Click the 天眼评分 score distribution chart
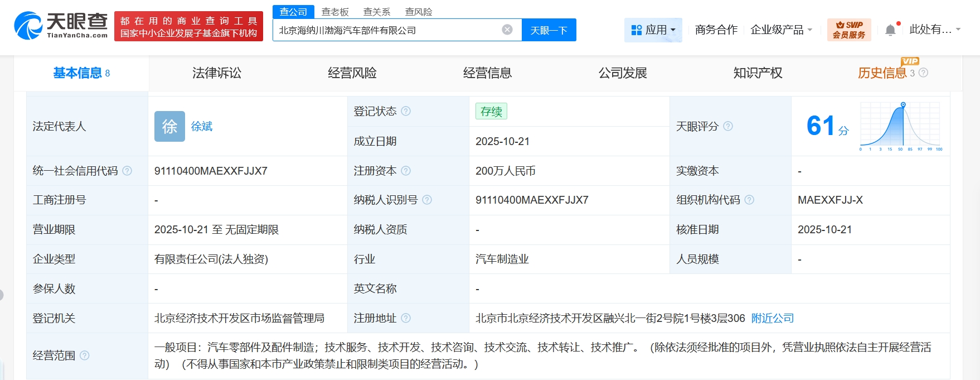980x380 pixels. pyautogui.click(x=900, y=127)
